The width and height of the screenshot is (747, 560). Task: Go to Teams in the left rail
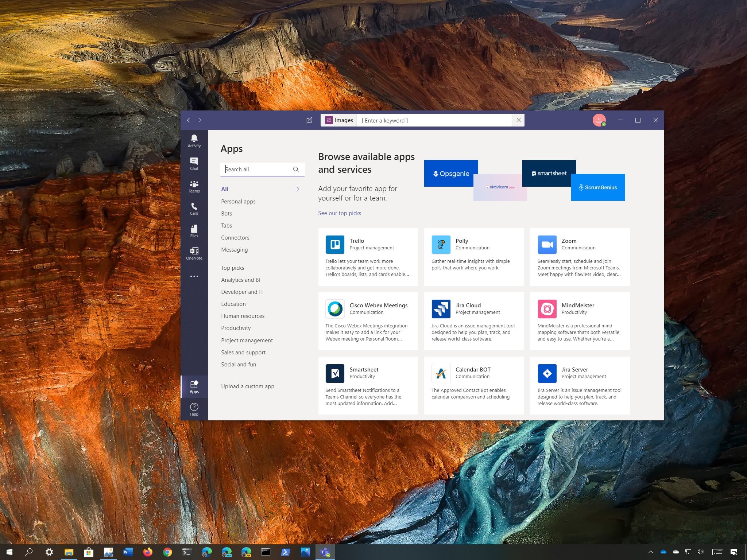click(194, 186)
